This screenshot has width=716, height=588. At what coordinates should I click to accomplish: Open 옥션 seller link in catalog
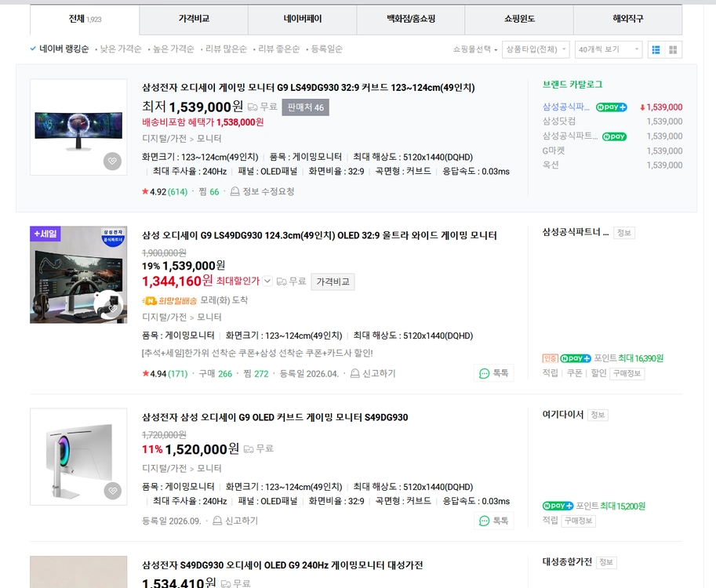[x=551, y=165]
